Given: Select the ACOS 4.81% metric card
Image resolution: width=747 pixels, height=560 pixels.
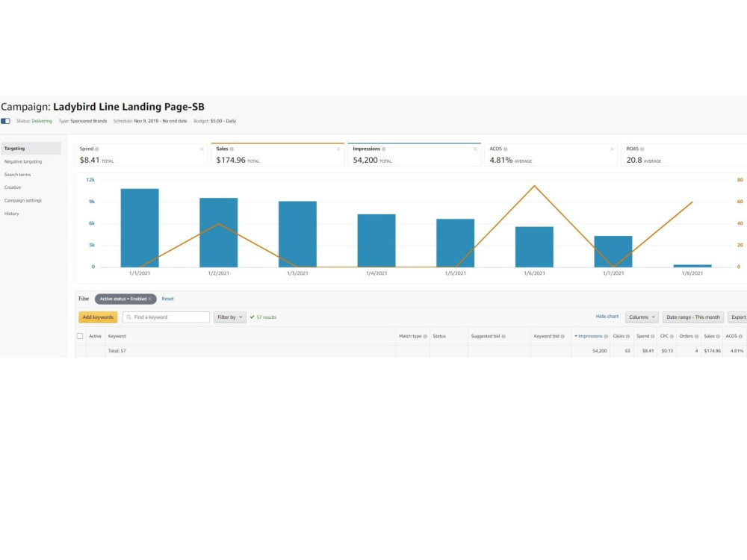Looking at the screenshot, I should [x=551, y=155].
